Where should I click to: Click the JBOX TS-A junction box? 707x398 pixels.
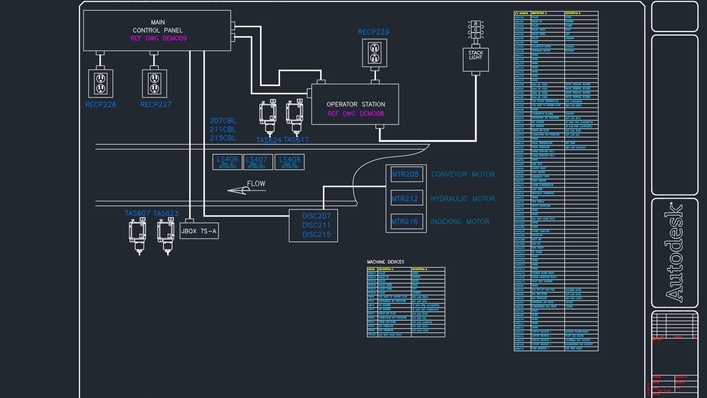pos(199,231)
